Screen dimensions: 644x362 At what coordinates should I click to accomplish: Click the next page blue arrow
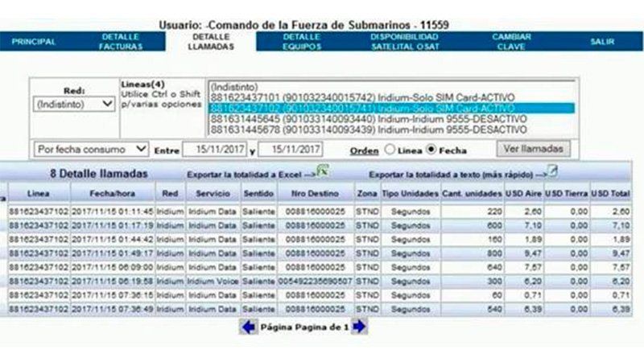359,327
